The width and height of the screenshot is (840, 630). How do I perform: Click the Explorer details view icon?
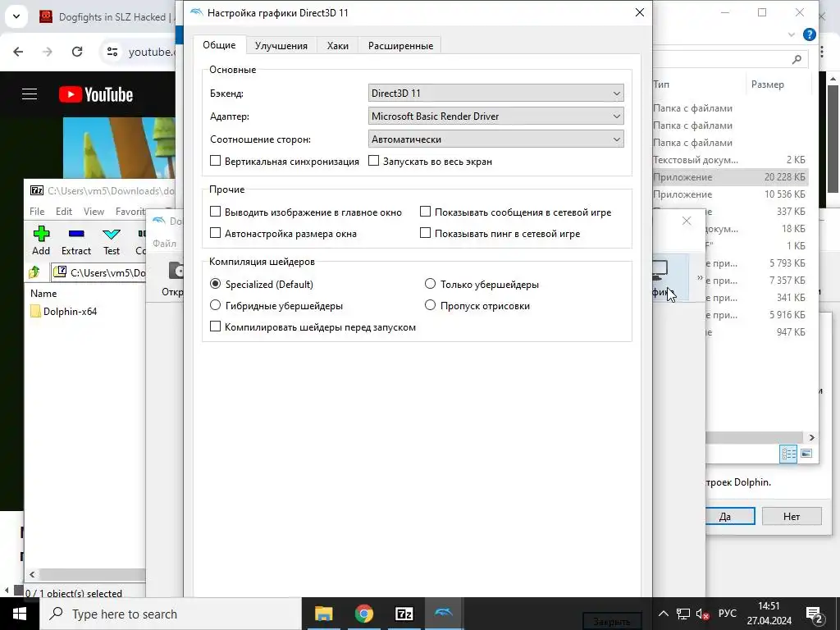tap(788, 454)
